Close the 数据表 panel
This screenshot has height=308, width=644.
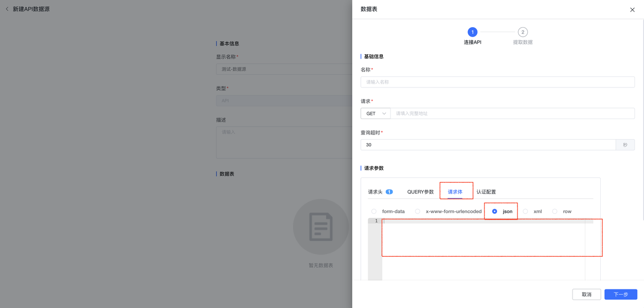coord(632,10)
